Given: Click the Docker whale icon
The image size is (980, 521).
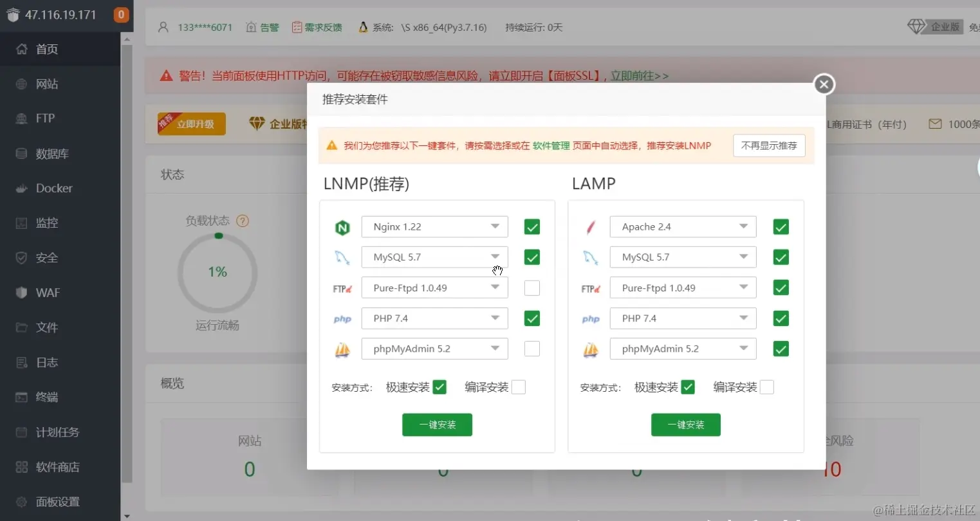Looking at the screenshot, I should coord(22,188).
